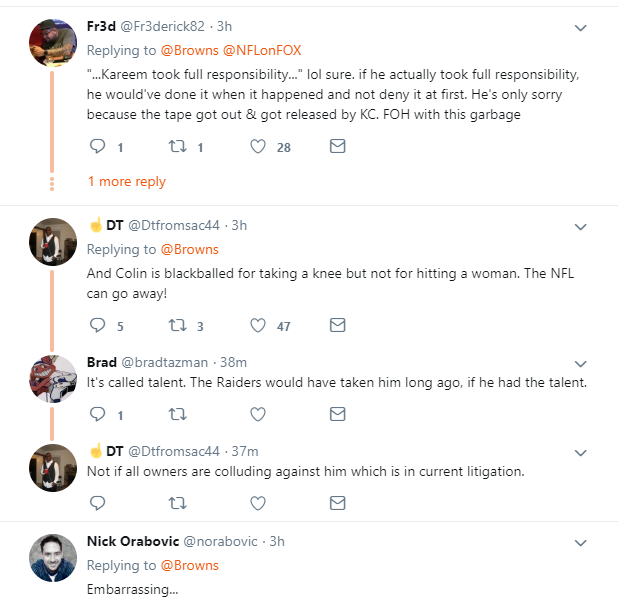Open dropdown arrow on Nick Orabovic's tweet
Screen dimensions: 618x610
click(581, 542)
